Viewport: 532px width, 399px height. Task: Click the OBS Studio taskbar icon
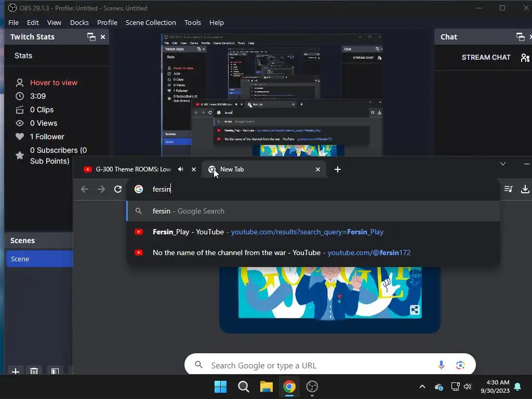312,387
